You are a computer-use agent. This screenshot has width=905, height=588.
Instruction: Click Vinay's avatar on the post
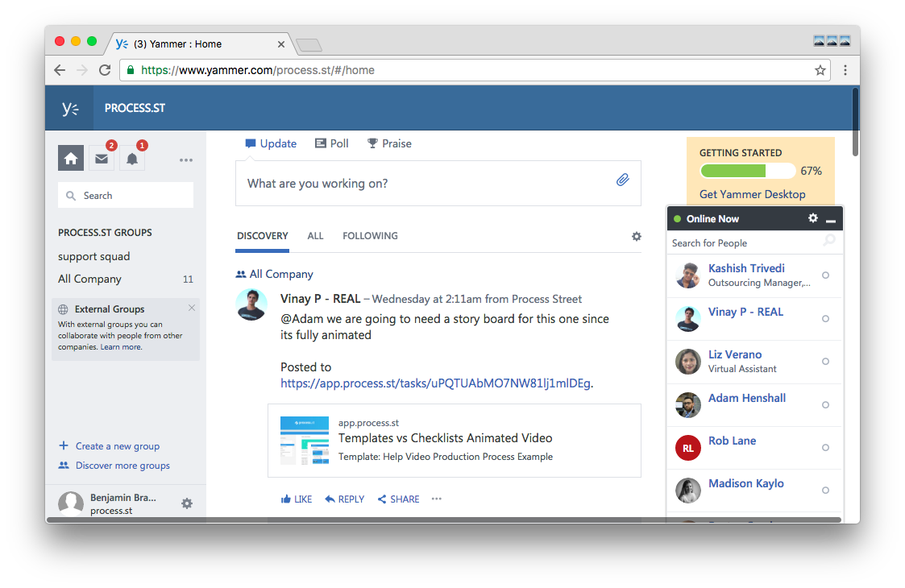(251, 304)
